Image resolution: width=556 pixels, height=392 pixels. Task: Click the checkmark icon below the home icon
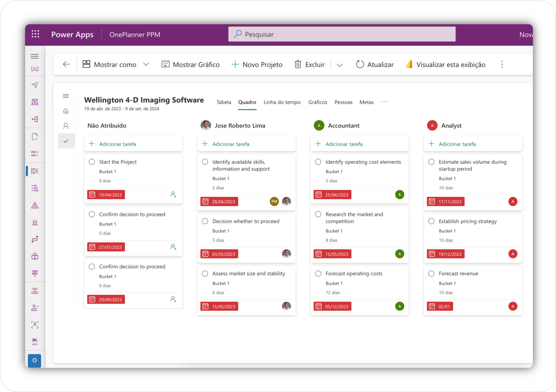tap(66, 141)
